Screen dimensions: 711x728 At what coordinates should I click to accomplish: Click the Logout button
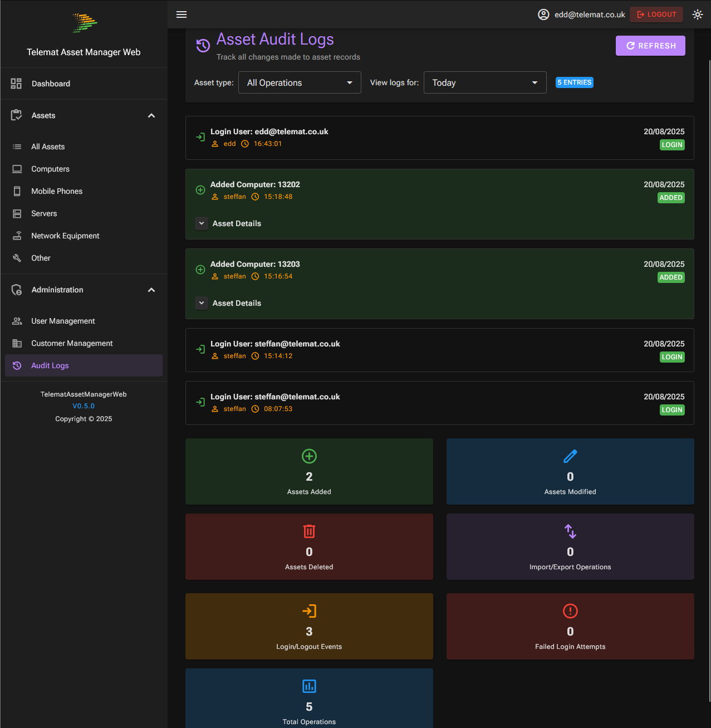pyautogui.click(x=656, y=14)
